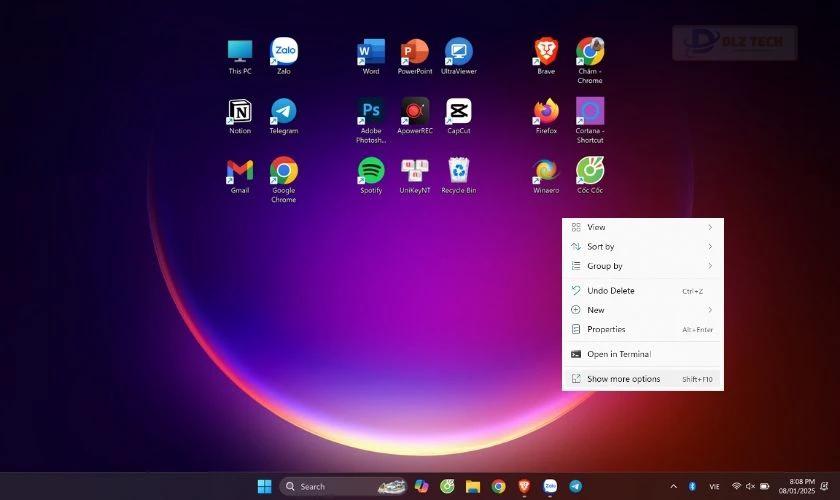The image size is (840, 500).
Task: Click the taskbar Search box
Action: 343,486
